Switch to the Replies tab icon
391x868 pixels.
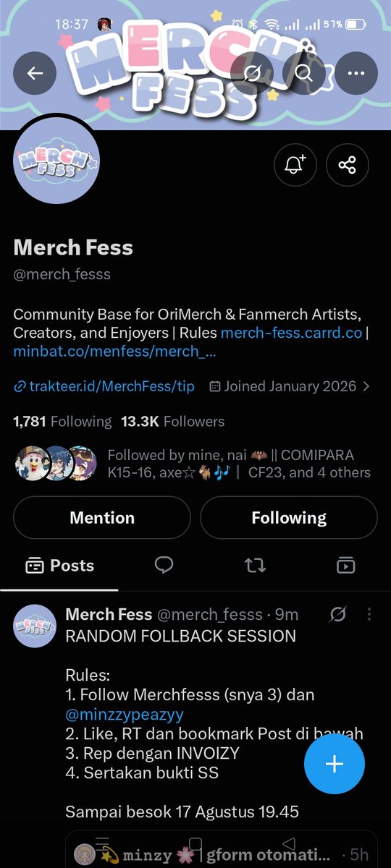[164, 566]
